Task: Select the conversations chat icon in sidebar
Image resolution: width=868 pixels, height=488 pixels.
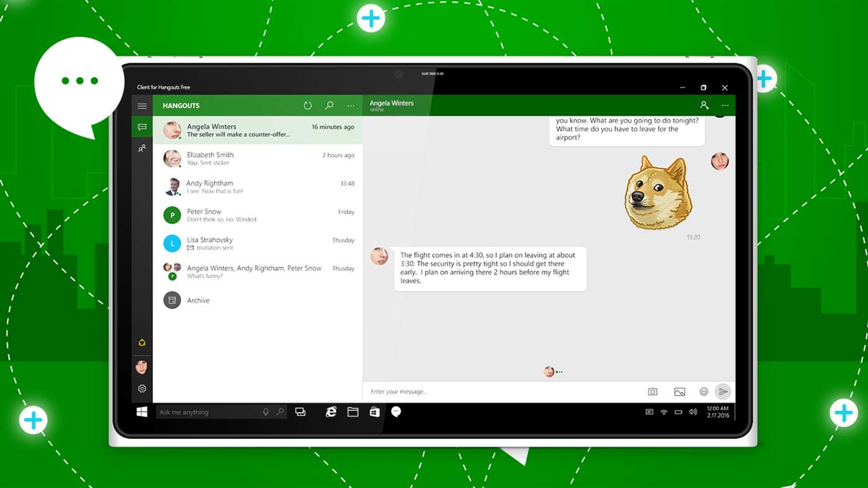Action: click(x=142, y=127)
